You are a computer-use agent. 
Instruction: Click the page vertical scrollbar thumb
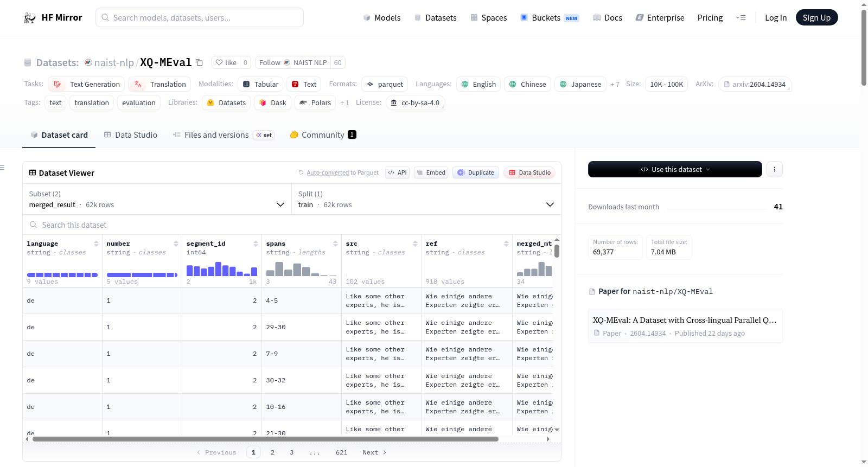tap(864, 48)
